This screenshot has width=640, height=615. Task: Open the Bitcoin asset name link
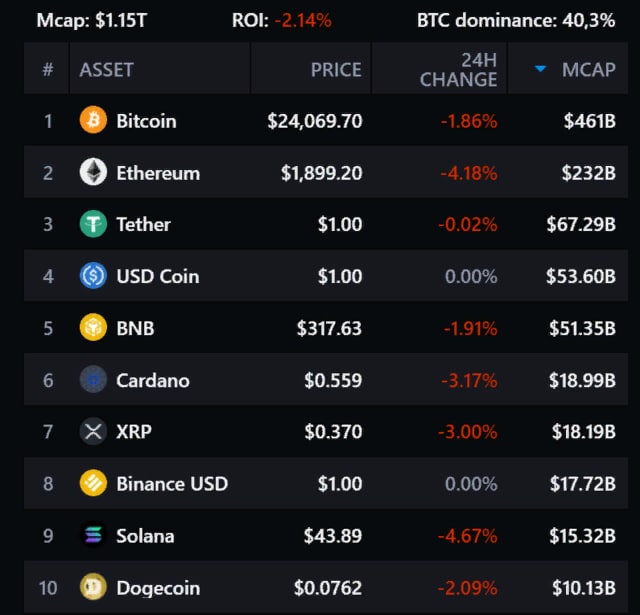coord(146,121)
